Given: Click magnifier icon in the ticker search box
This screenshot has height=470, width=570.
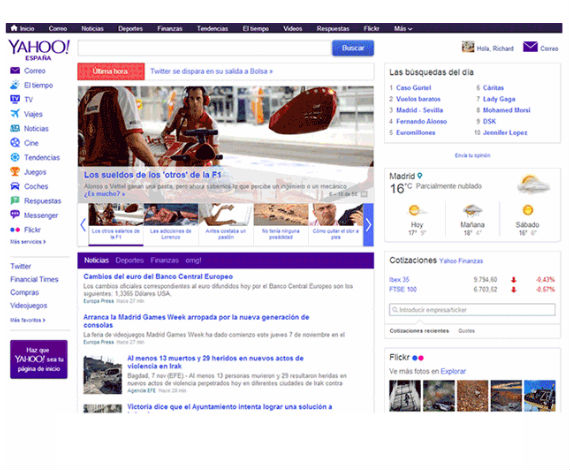Looking at the screenshot, I should [394, 310].
